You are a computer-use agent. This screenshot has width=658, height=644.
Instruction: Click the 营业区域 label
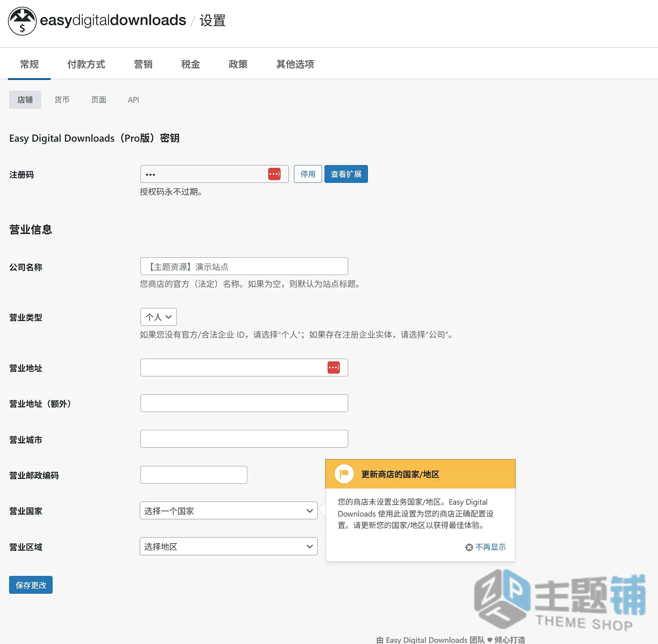click(26, 547)
